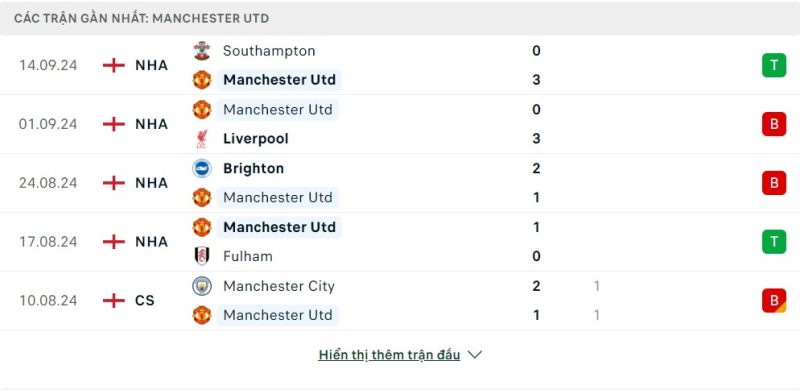The width and height of the screenshot is (800, 390).
Task: Click the Manchester City club crest icon
Action: pyautogui.click(x=202, y=286)
